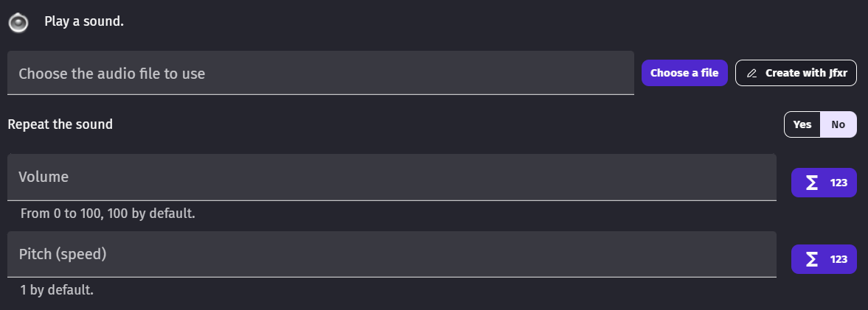Click the pencil icon in Create with Jfxr

(x=752, y=74)
